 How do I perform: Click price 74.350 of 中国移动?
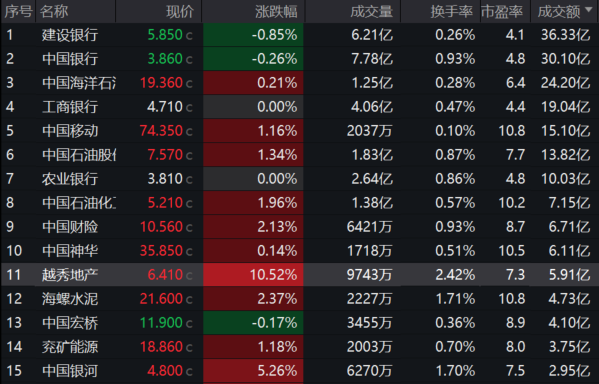(x=161, y=131)
